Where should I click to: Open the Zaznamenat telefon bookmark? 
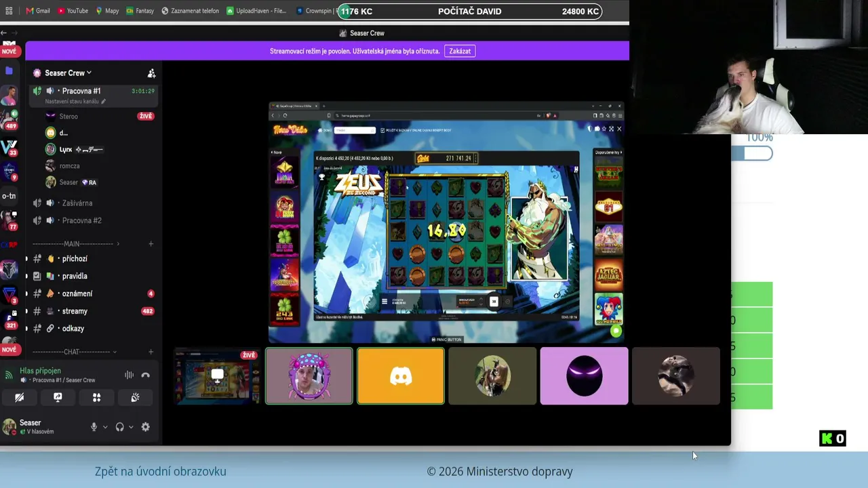pyautogui.click(x=191, y=11)
